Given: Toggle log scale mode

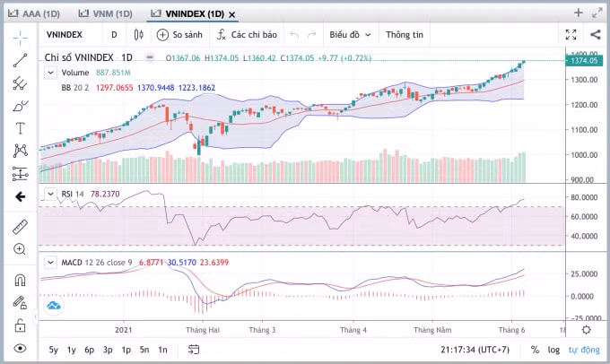Looking at the screenshot, I should [x=553, y=350].
